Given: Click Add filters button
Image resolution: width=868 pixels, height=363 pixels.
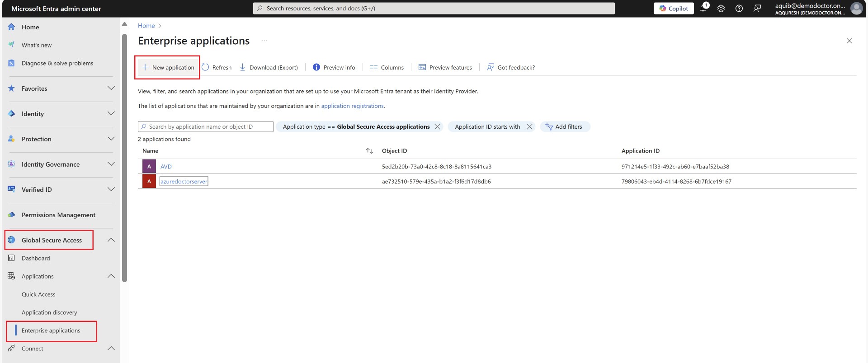Looking at the screenshot, I should click(565, 127).
